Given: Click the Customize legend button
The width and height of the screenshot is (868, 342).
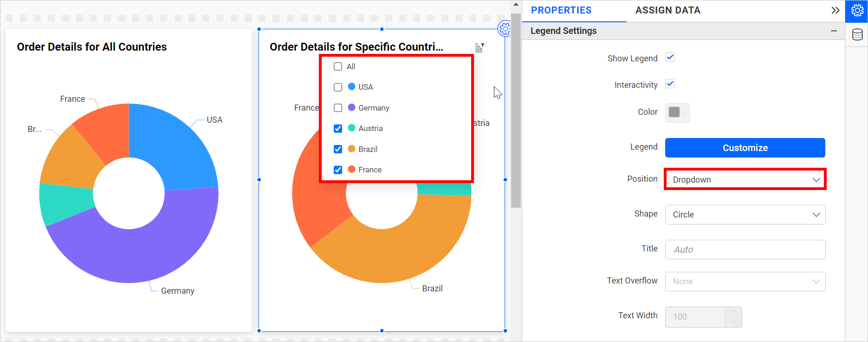Looking at the screenshot, I should click(745, 148).
